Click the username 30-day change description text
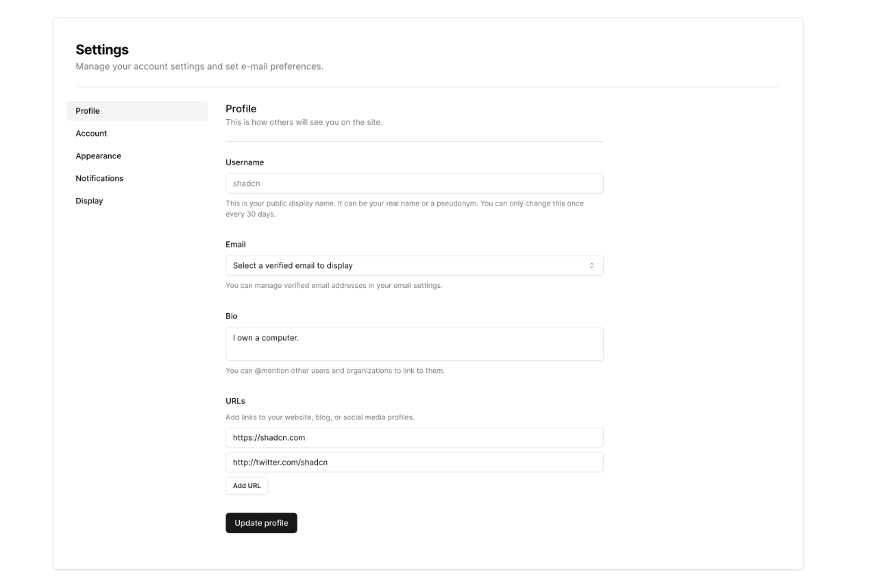 [x=404, y=208]
